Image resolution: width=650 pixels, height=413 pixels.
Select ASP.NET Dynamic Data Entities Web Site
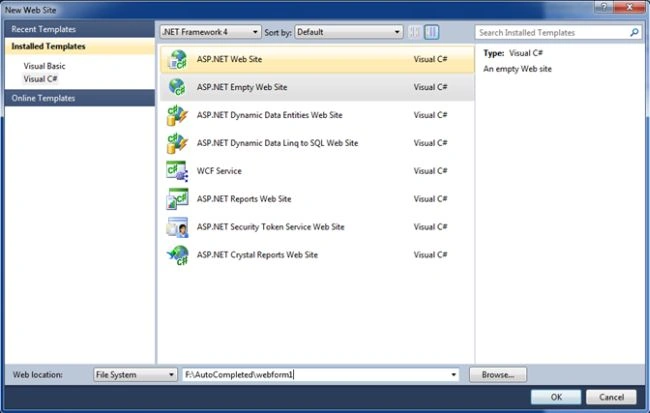[269, 115]
